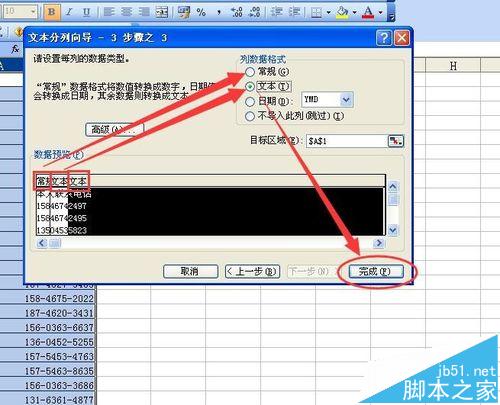The height and width of the screenshot is (405, 500).
Task: Select 不导入此列 (skip) radio button
Action: [x=250, y=116]
